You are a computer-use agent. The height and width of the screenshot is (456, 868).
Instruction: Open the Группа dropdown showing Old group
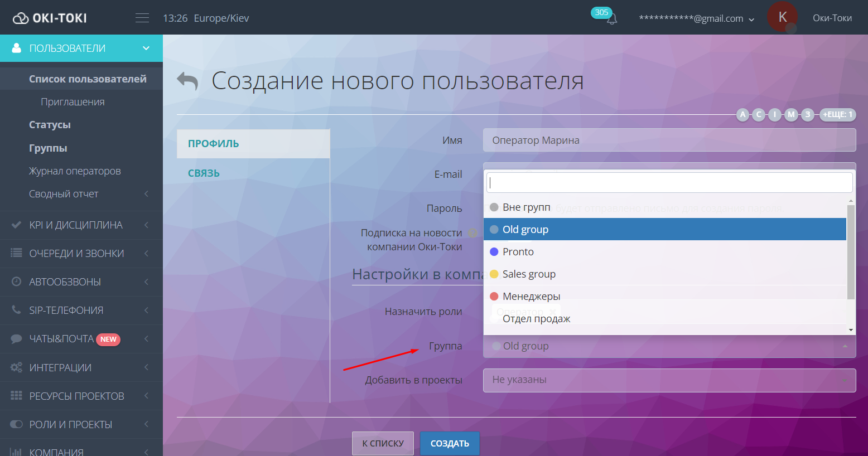(x=669, y=346)
